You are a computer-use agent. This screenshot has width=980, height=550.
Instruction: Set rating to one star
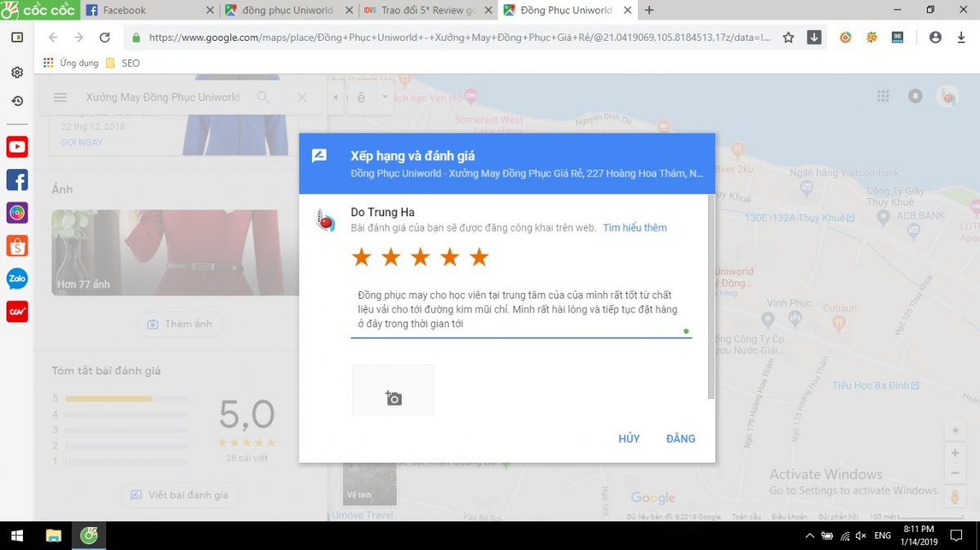pos(361,258)
